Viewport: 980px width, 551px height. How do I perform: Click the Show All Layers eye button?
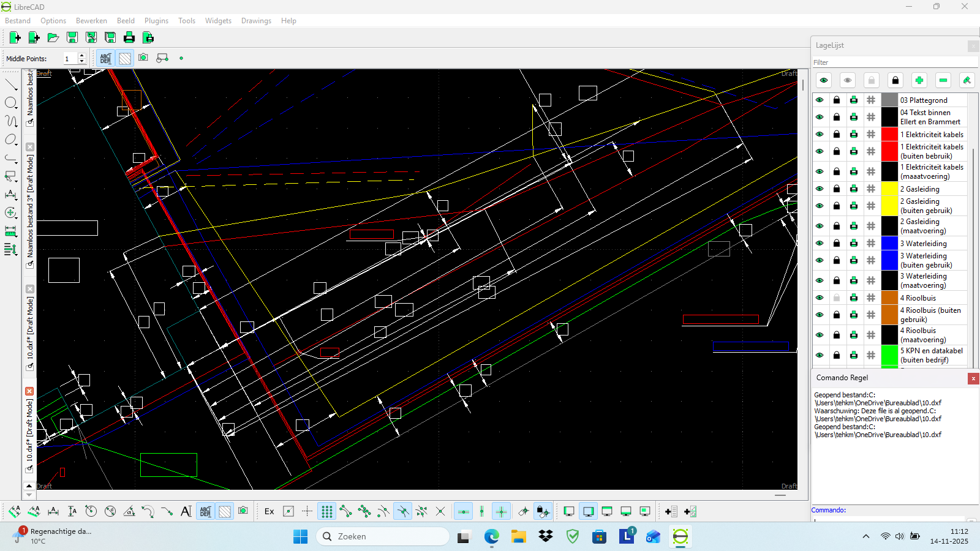(824, 80)
